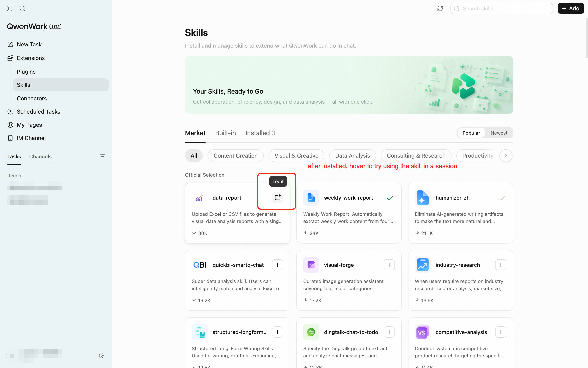This screenshot has width=588, height=368.
Task: Install dingtalk-chat-to-todo with plus button
Action: (x=389, y=332)
